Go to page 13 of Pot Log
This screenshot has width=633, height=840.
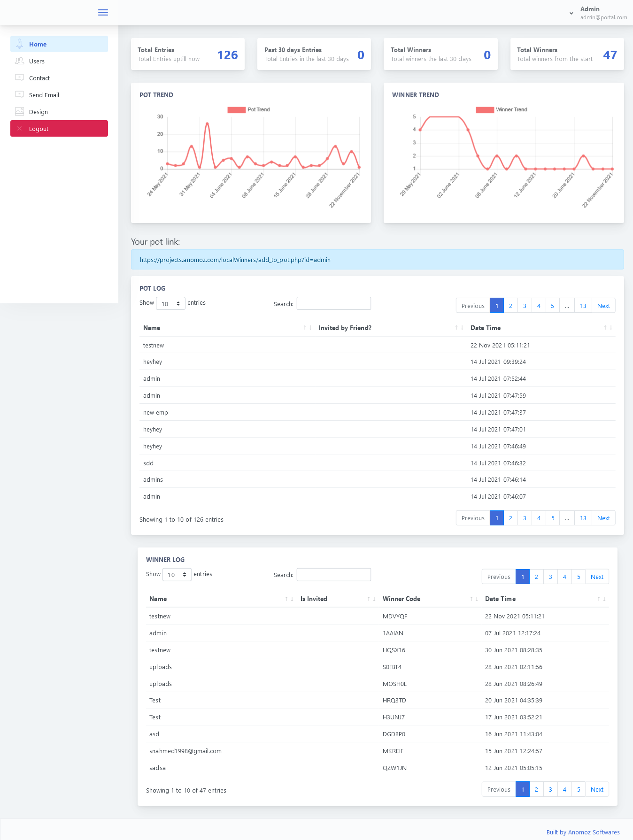pos(583,306)
